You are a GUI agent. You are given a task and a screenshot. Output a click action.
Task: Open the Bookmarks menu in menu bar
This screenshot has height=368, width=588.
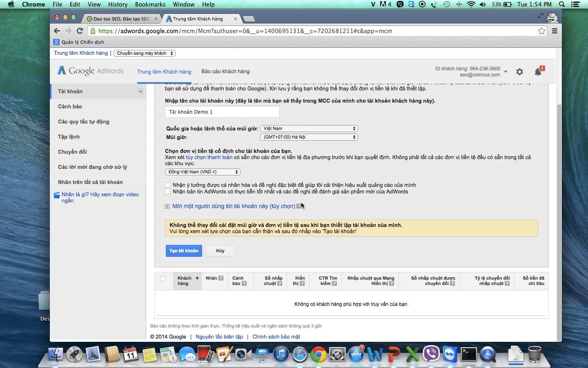pyautogui.click(x=150, y=4)
